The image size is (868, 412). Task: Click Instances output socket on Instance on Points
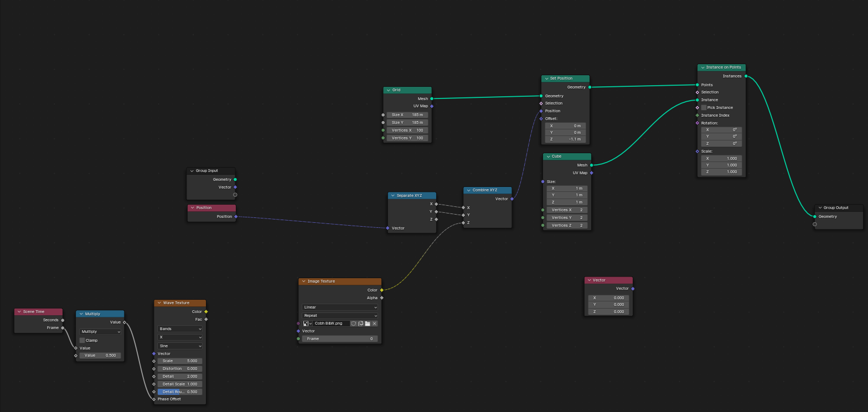(746, 76)
